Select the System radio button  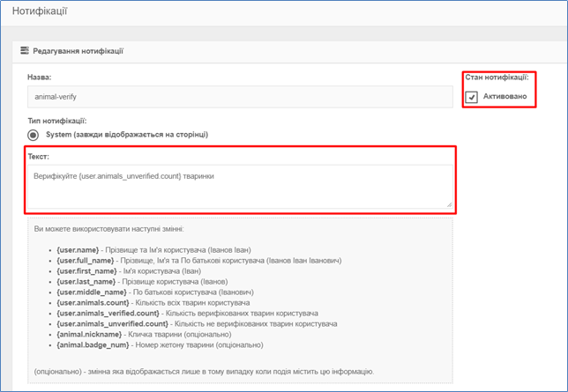(x=34, y=135)
